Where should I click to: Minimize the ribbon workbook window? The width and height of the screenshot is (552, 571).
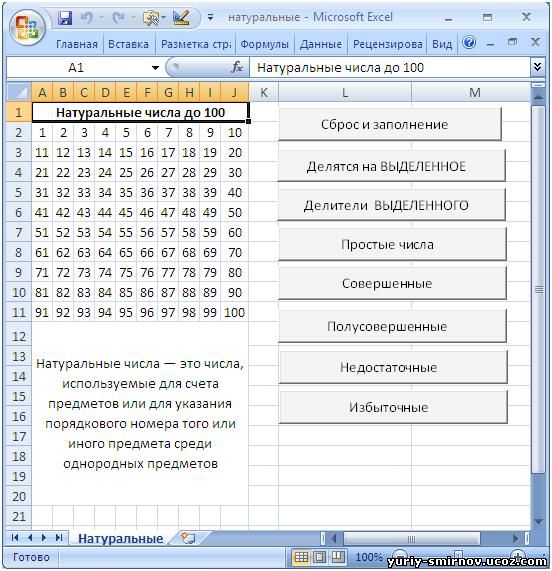(490, 44)
